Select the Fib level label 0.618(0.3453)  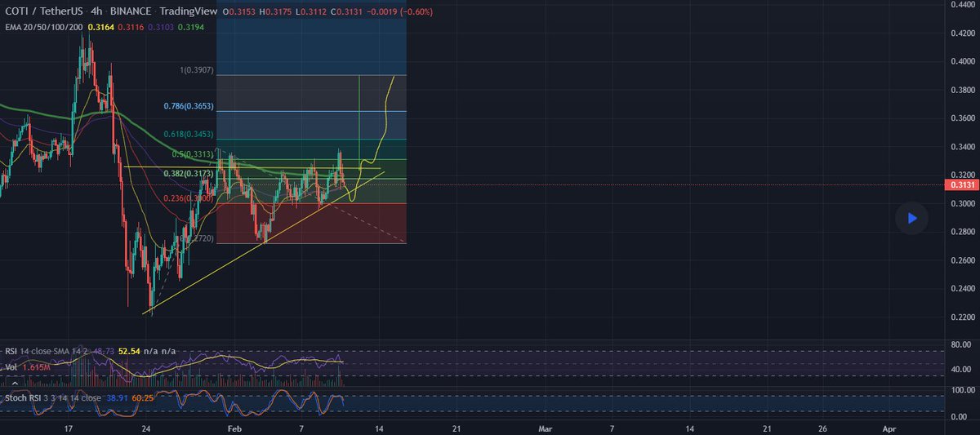[190, 133]
